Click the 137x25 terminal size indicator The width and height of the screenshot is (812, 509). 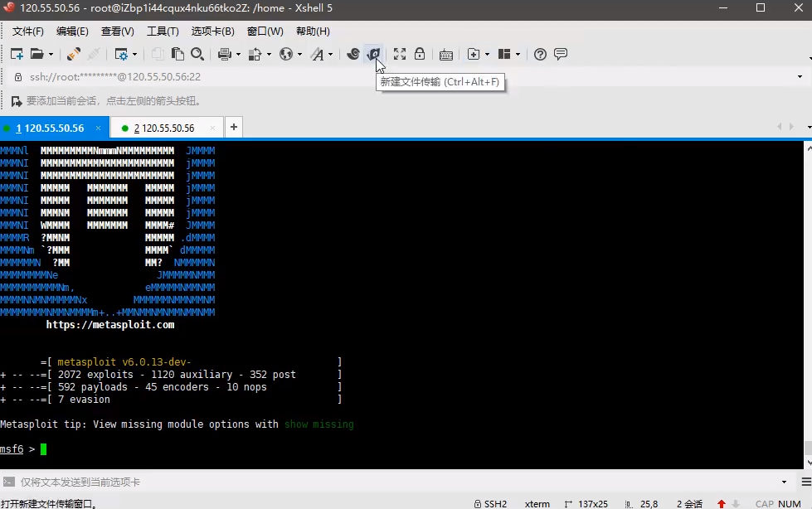click(x=586, y=504)
